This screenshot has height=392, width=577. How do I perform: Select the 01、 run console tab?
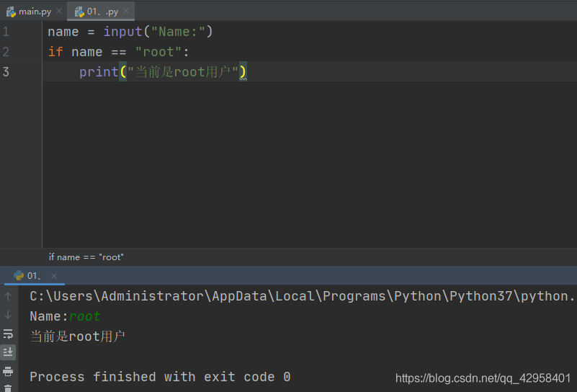pyautogui.click(x=34, y=276)
